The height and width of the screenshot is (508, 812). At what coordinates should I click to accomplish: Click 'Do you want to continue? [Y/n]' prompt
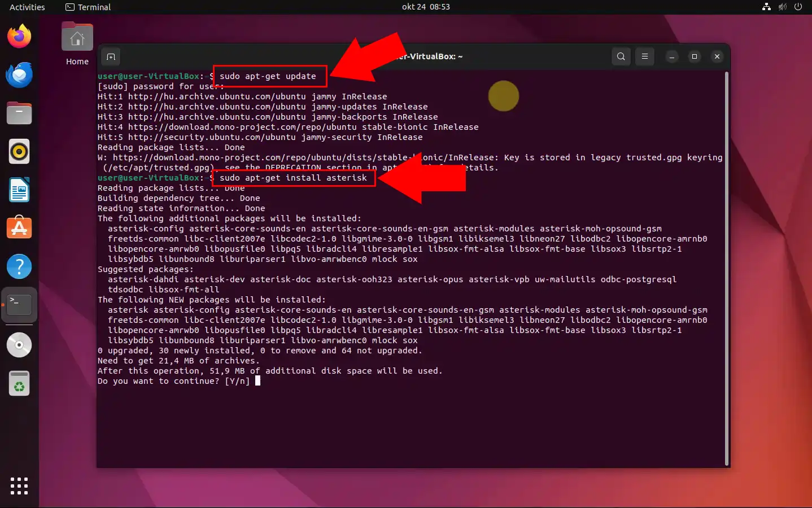(173, 381)
